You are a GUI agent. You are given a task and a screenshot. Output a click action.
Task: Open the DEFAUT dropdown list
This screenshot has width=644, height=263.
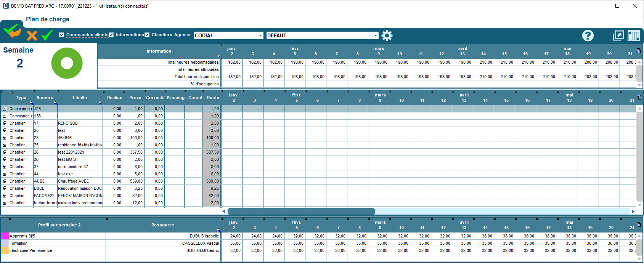pyautogui.click(x=376, y=35)
